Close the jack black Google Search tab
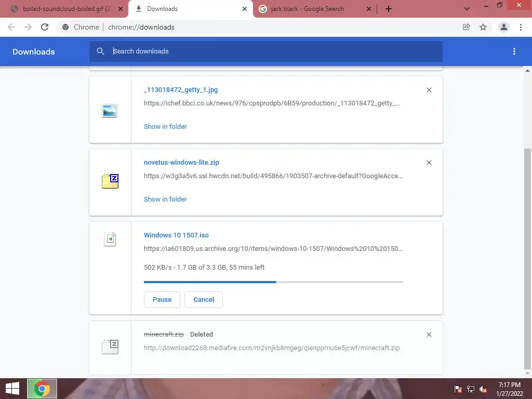The height and width of the screenshot is (399, 532). click(369, 9)
